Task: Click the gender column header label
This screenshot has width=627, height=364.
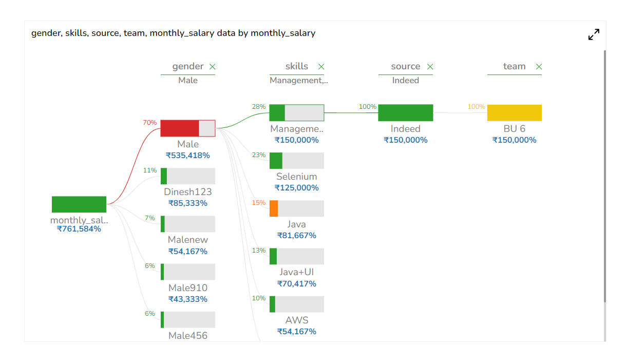Action: coord(187,67)
